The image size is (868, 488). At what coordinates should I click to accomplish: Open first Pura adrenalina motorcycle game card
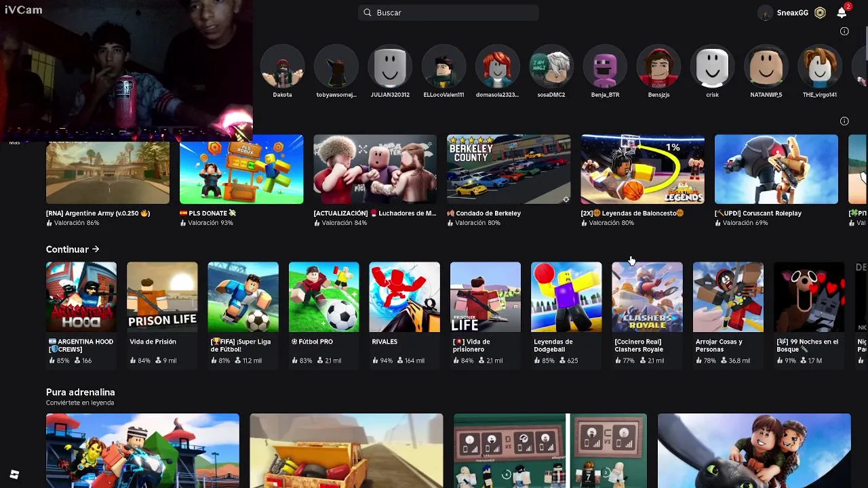pos(142,451)
